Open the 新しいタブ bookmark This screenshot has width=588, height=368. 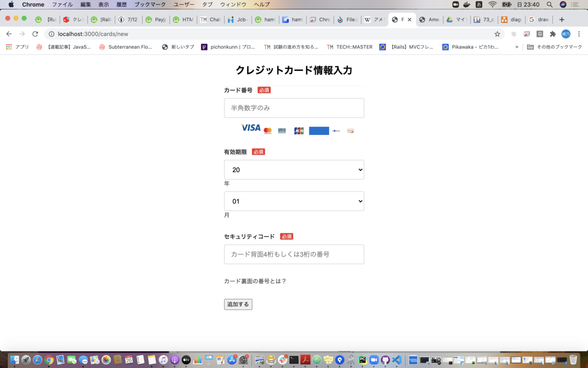pos(178,47)
